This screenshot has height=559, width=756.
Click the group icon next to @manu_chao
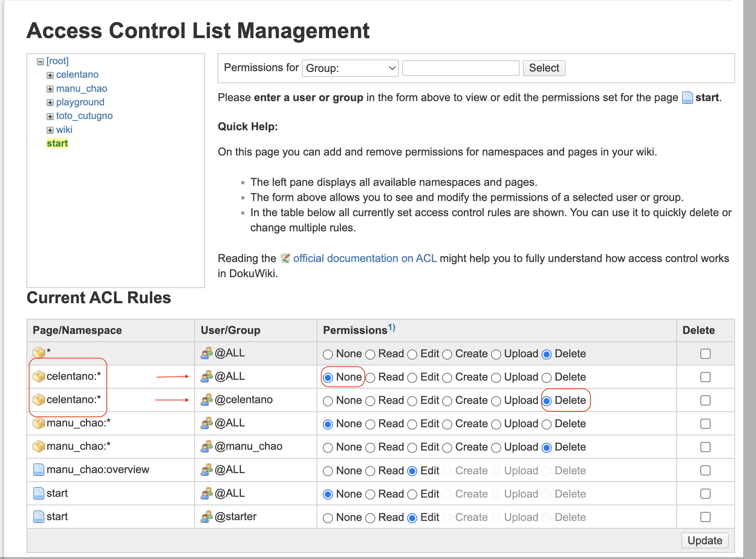(x=207, y=446)
